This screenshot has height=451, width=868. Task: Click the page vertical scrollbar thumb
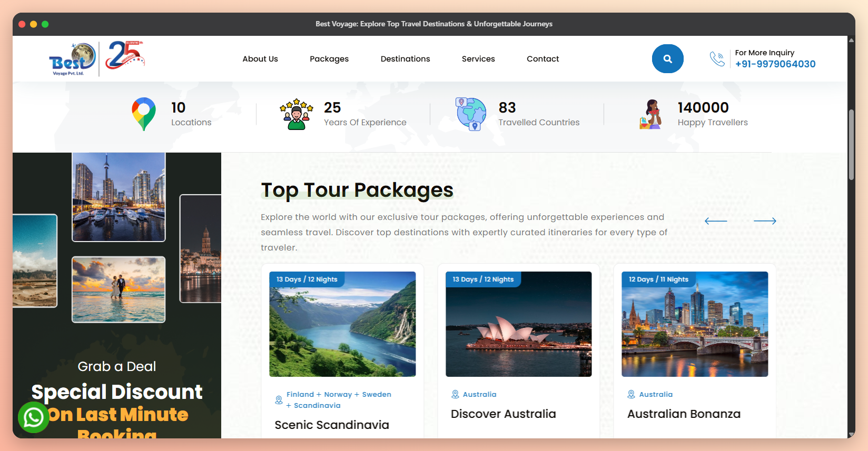(851, 145)
